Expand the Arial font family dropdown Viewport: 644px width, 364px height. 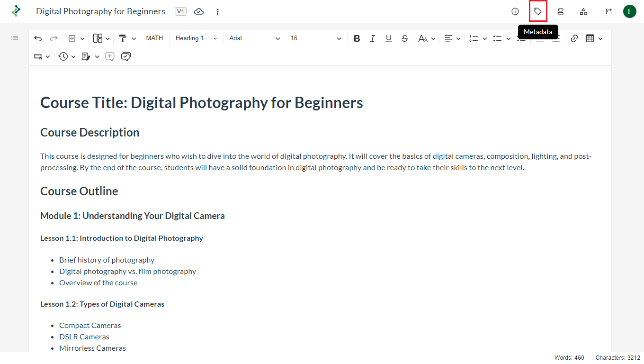click(x=255, y=38)
